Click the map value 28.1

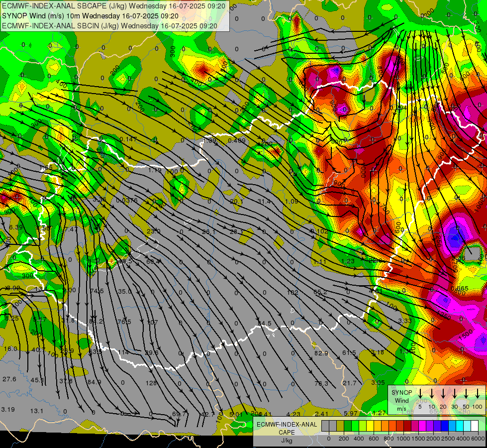pos(236,232)
